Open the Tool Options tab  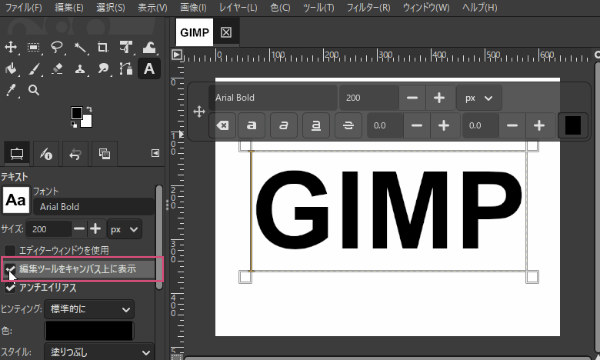tap(16, 154)
